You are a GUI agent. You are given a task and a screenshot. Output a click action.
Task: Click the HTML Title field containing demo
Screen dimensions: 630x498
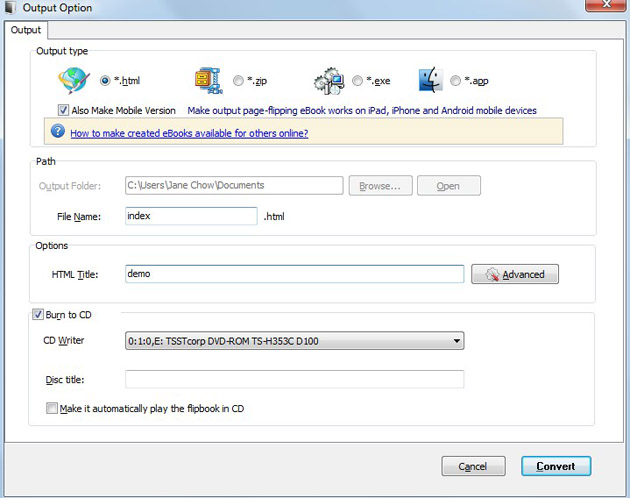[x=295, y=274]
